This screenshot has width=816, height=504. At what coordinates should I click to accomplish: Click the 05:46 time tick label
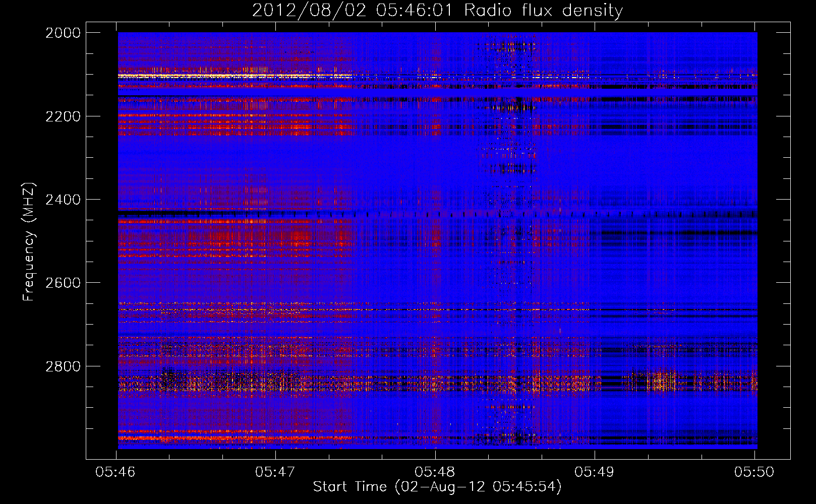(115, 472)
